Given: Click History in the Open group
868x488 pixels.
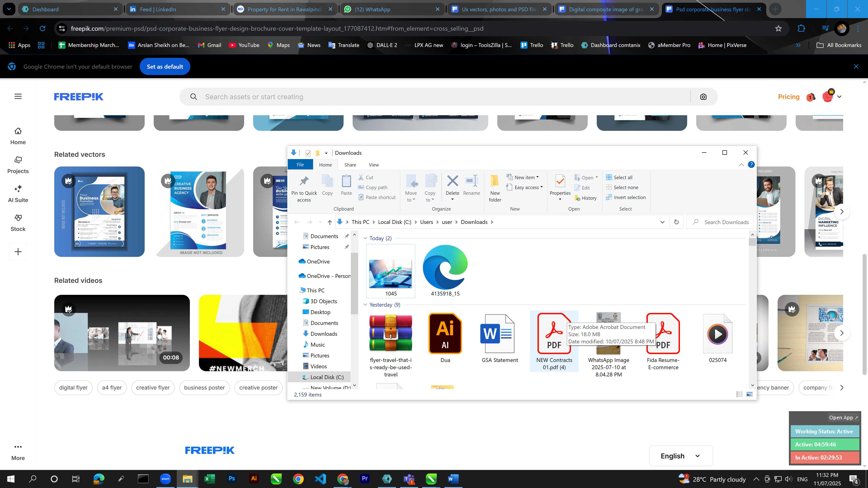Looking at the screenshot, I should pos(586,198).
